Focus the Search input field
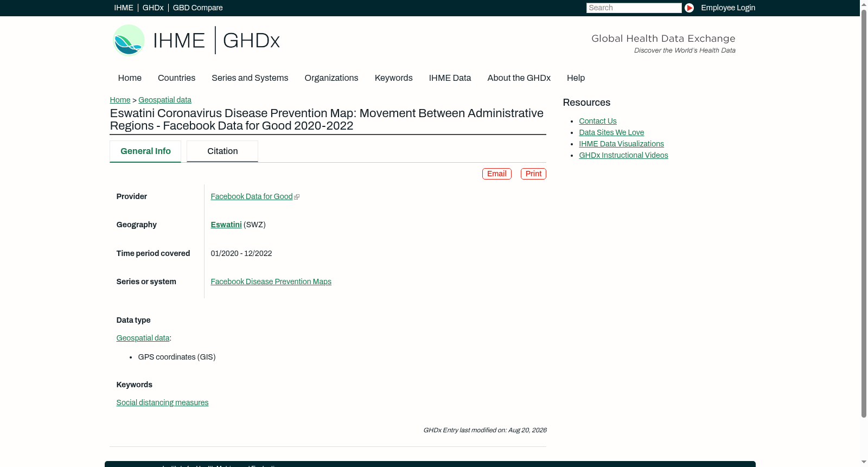Image resolution: width=868 pixels, height=467 pixels. click(x=634, y=8)
